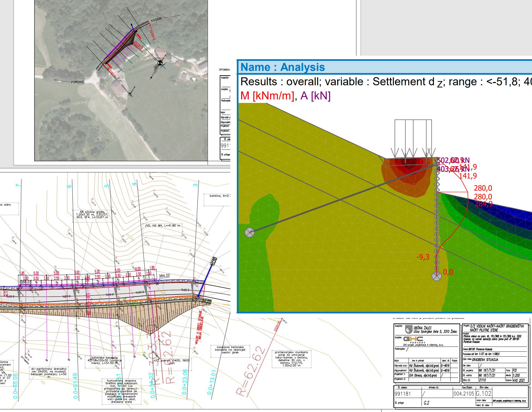Click the "humusirana vkopana brežina" annotation
532x412 pixels.
121,391
